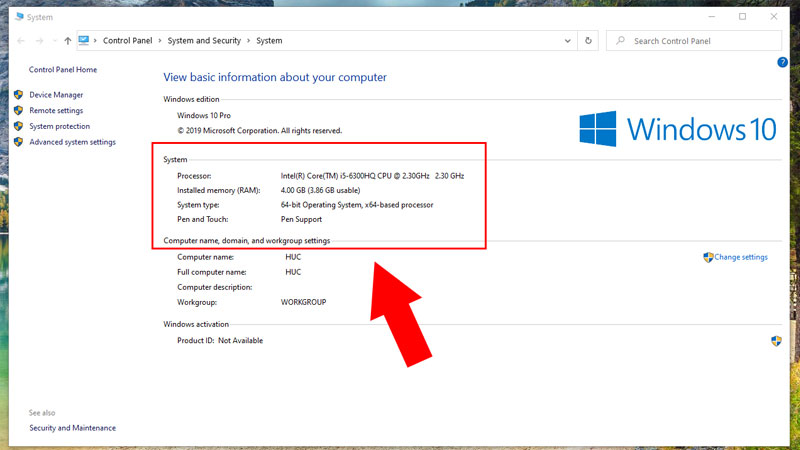The width and height of the screenshot is (800, 450).
Task: Click the shield icon beside Product ID row
Action: (x=776, y=341)
